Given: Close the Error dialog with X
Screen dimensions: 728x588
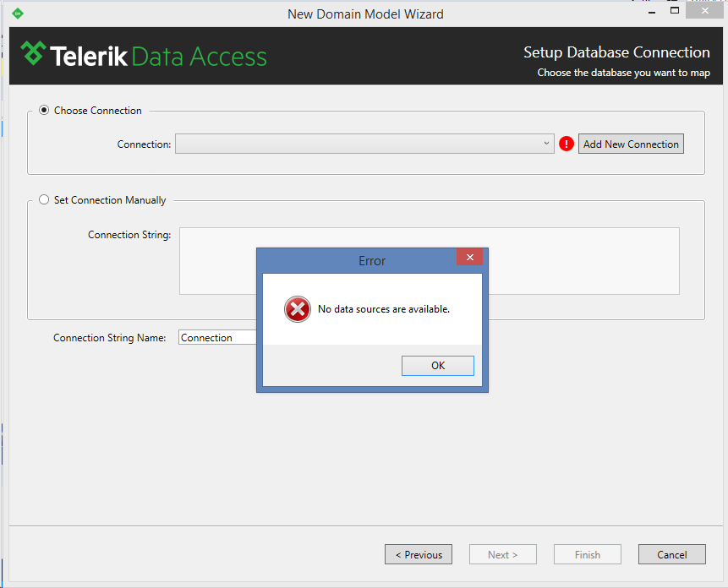Looking at the screenshot, I should [x=469, y=258].
